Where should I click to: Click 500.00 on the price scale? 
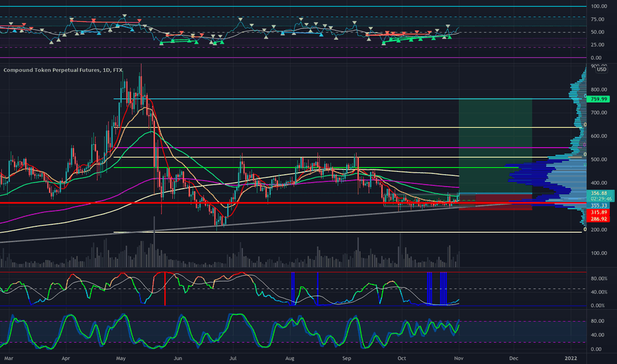[598, 159]
